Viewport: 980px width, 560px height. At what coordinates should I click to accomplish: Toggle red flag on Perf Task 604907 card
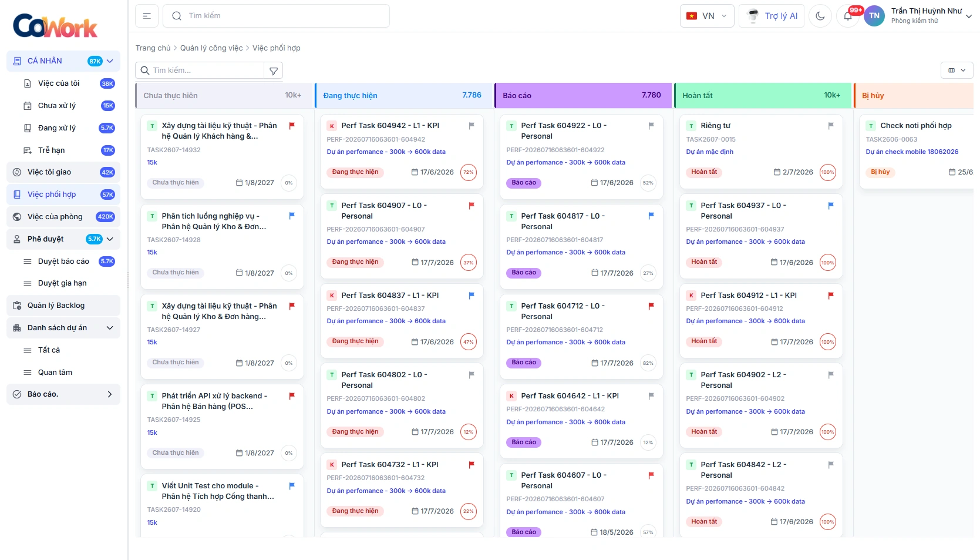point(472,206)
